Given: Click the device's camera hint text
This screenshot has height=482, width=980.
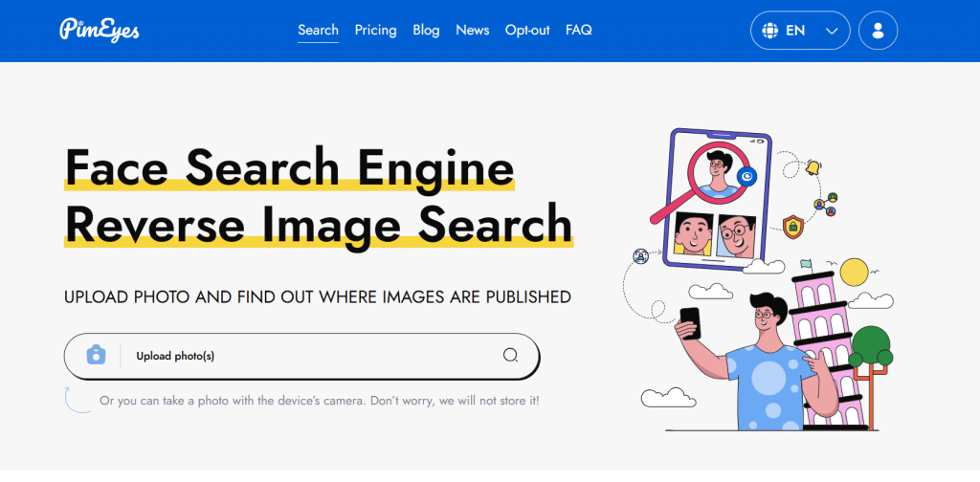Looking at the screenshot, I should click(320, 401).
